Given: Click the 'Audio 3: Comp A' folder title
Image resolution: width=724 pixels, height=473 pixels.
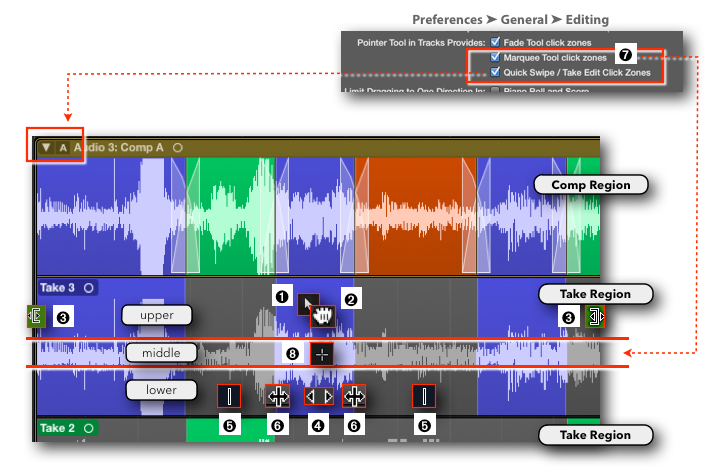Looking at the screenshot, I should [x=119, y=148].
